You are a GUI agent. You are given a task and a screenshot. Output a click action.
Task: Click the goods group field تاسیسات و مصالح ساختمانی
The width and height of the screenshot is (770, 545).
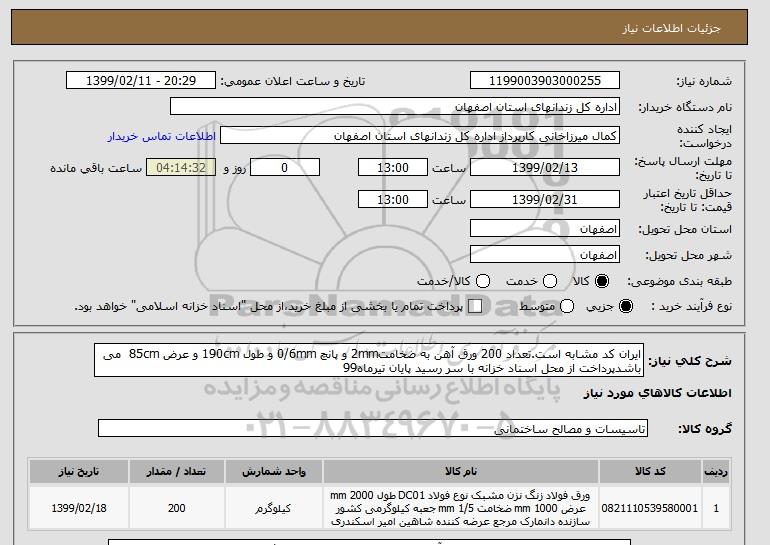[x=373, y=429]
